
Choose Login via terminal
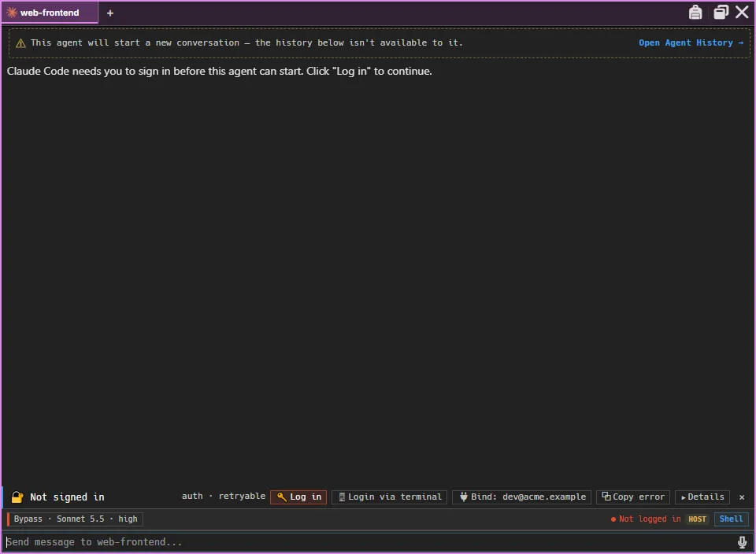(x=389, y=497)
